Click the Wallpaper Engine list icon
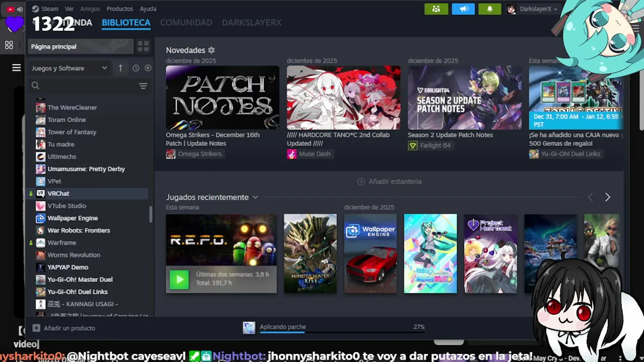 [x=40, y=218]
